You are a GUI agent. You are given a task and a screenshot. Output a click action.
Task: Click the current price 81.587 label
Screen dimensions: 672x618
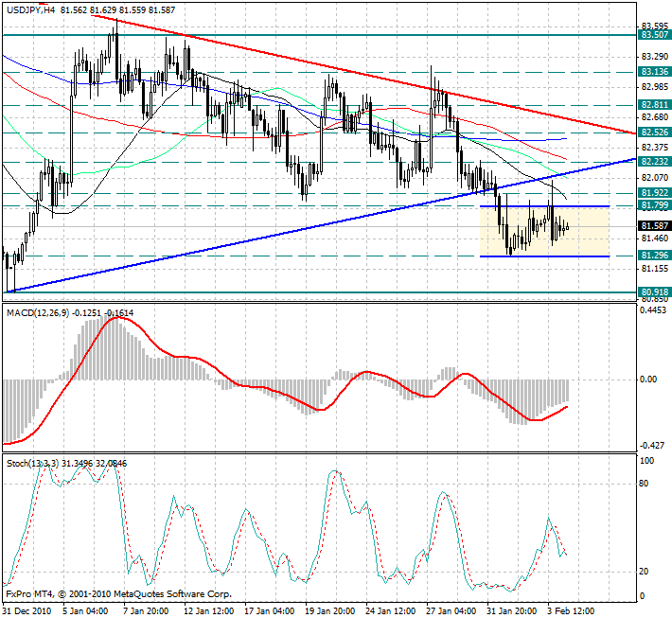(x=654, y=226)
